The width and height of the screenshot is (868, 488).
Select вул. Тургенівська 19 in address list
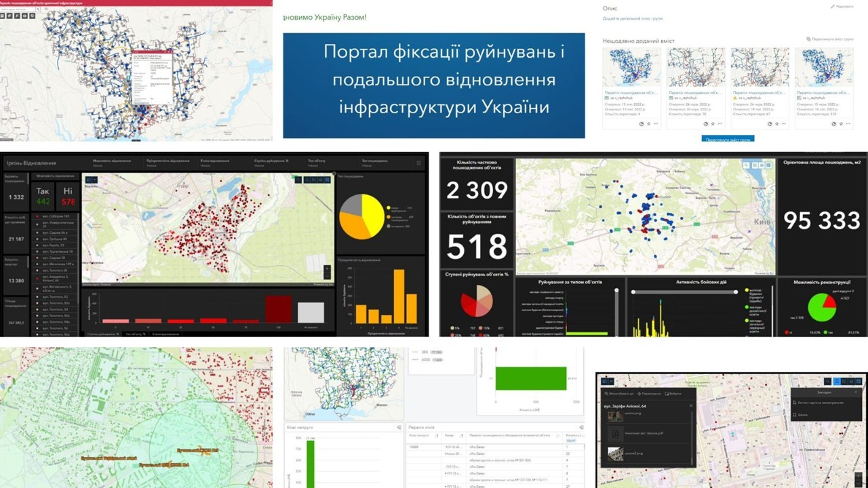tap(55, 251)
